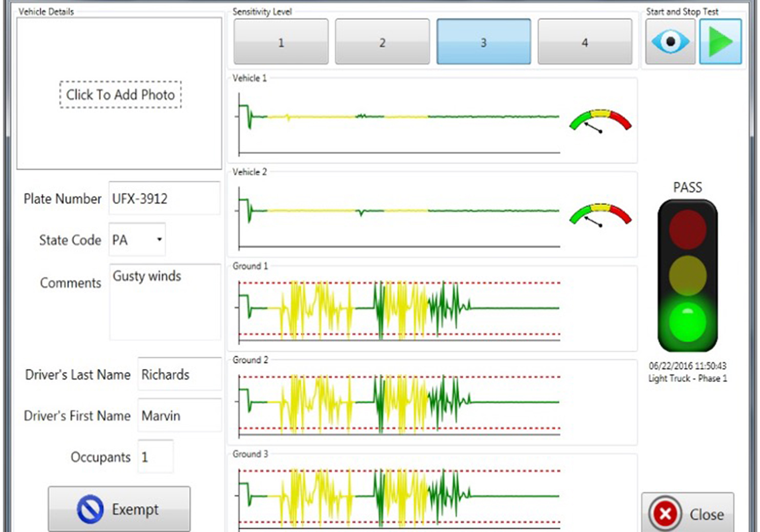Select sensitivity level 3
The image size is (760, 532).
(483, 42)
